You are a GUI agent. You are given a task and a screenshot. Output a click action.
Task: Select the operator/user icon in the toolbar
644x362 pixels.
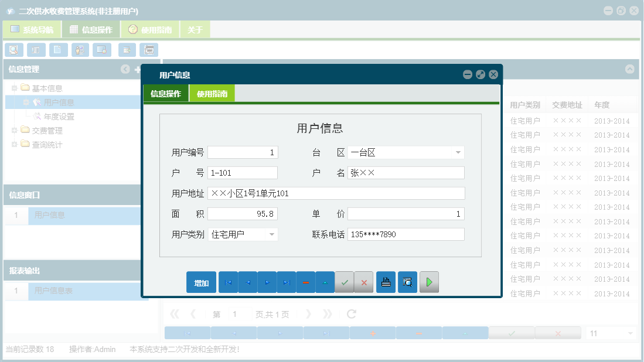coord(80,50)
